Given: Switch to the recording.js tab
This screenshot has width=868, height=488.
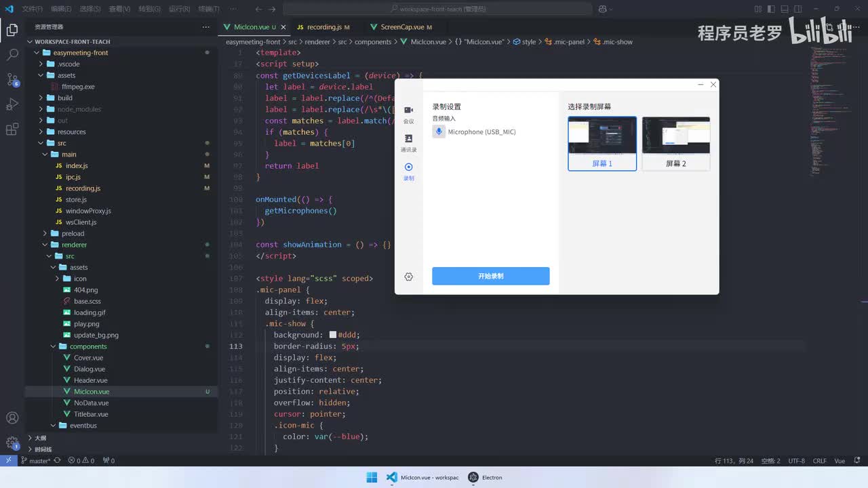Looking at the screenshot, I should click(x=324, y=27).
